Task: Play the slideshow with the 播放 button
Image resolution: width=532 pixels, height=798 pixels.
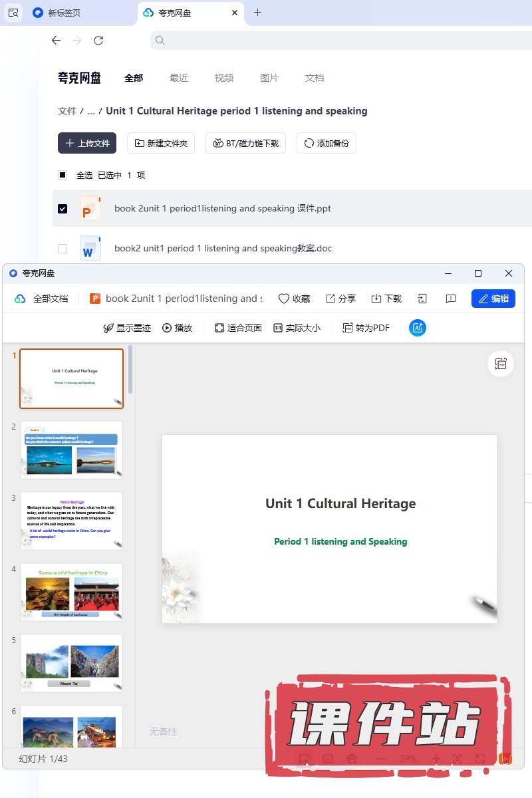Action: [x=177, y=328]
